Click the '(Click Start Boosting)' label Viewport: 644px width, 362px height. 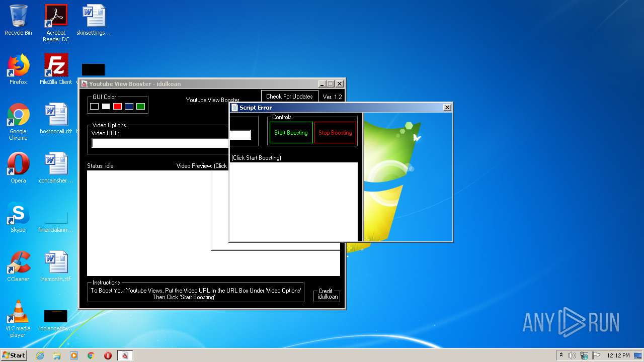(x=256, y=158)
